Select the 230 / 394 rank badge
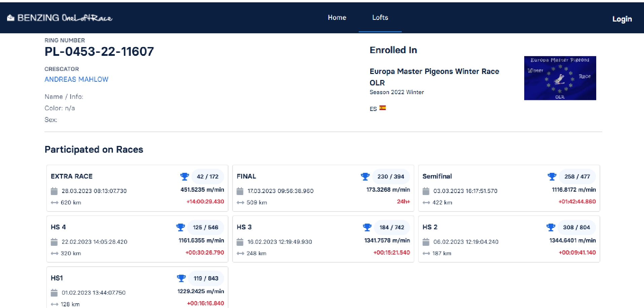This screenshot has height=308, width=644. pyautogui.click(x=391, y=177)
